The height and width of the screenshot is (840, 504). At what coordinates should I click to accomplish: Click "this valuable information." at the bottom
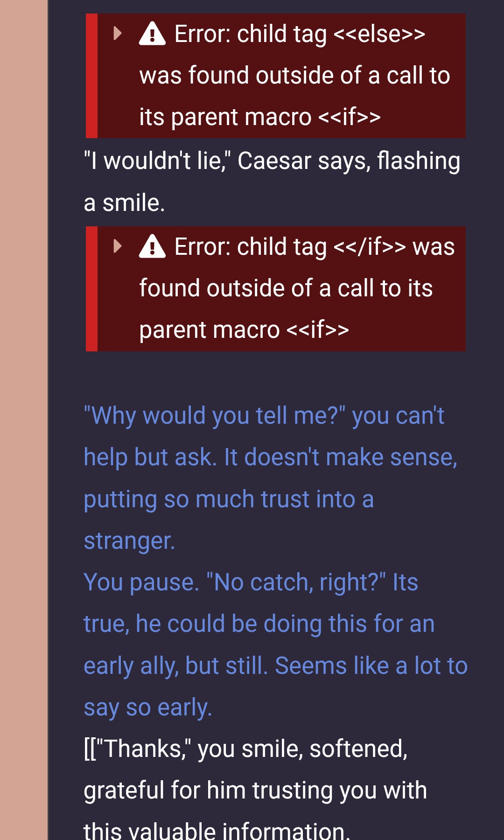point(217,830)
